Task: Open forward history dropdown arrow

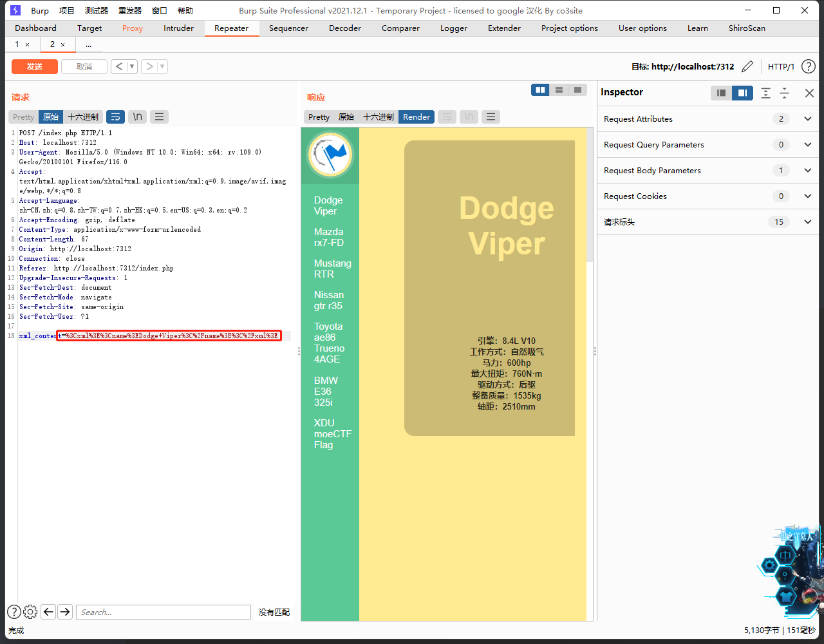Action: coord(162,66)
